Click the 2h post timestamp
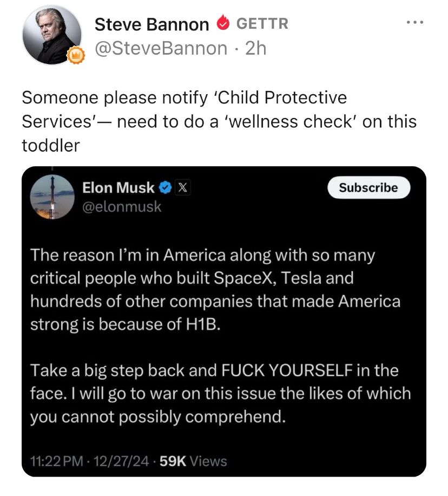The image size is (448, 496). (256, 48)
